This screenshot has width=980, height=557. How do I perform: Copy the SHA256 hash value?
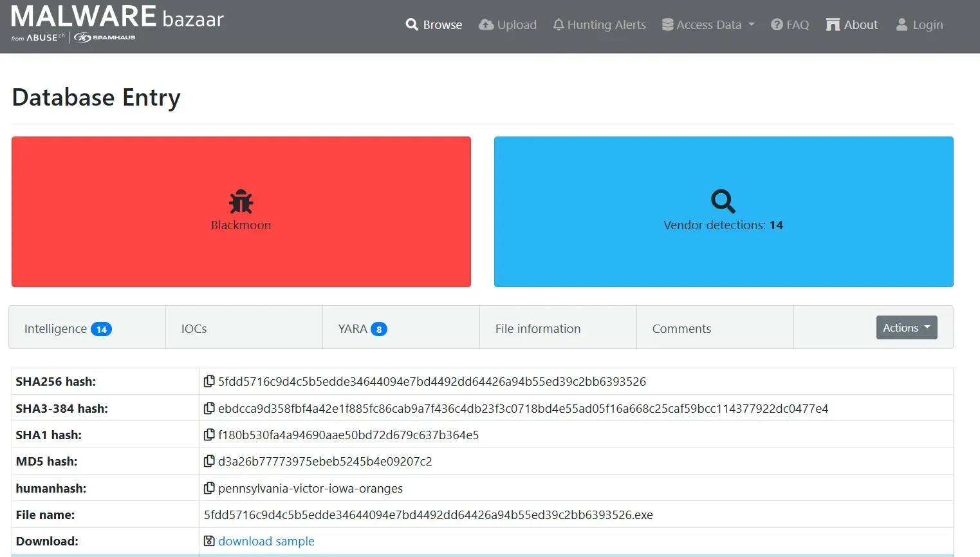209,381
